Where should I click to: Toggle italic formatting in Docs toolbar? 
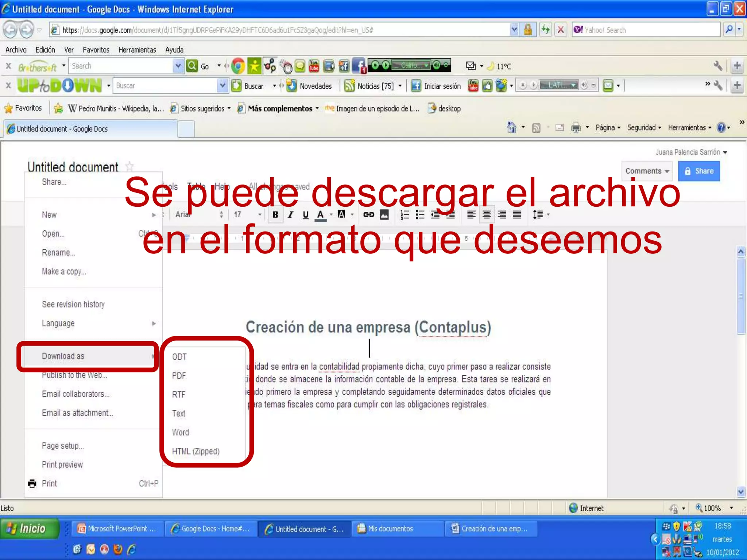[x=290, y=215]
